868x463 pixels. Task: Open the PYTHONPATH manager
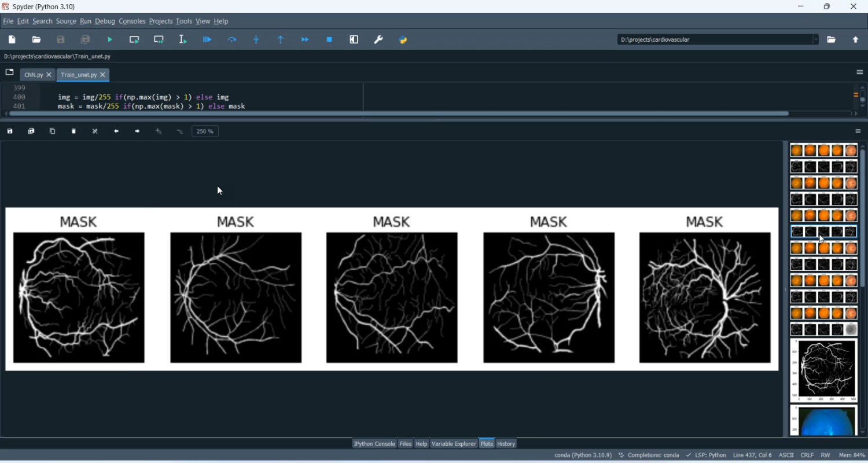(404, 40)
